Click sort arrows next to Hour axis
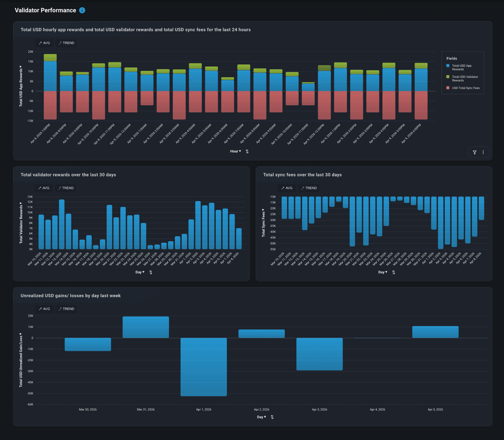 point(247,151)
